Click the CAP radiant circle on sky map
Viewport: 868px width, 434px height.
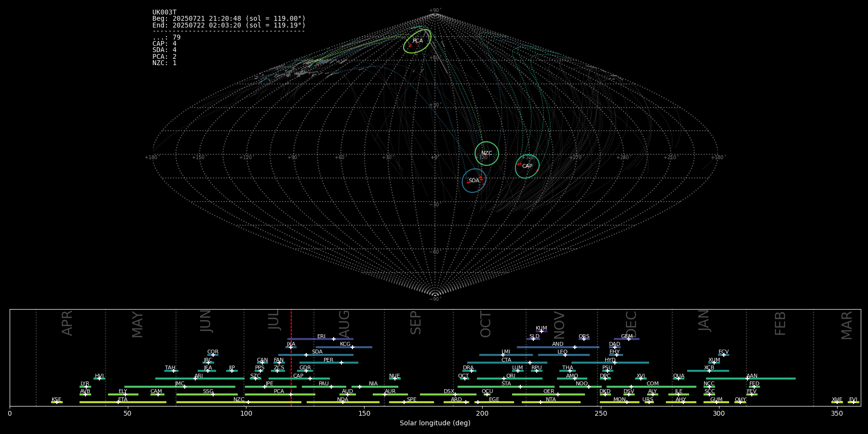527,166
